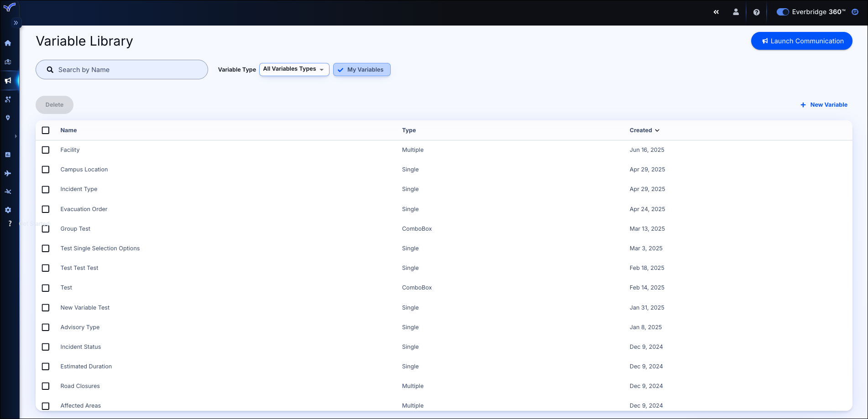Open the gear Settings sidebar icon
Viewport: 868px width, 419px height.
point(8,210)
